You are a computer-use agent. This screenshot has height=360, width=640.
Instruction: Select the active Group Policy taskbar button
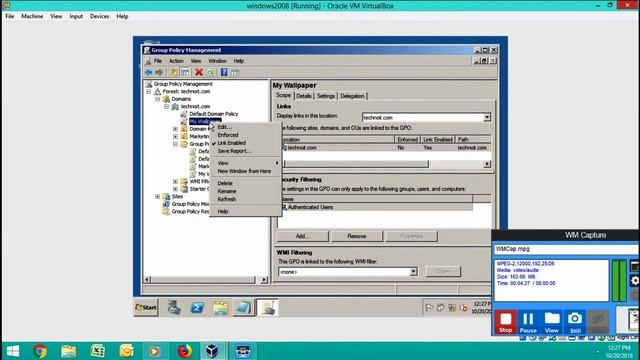[x=268, y=307]
